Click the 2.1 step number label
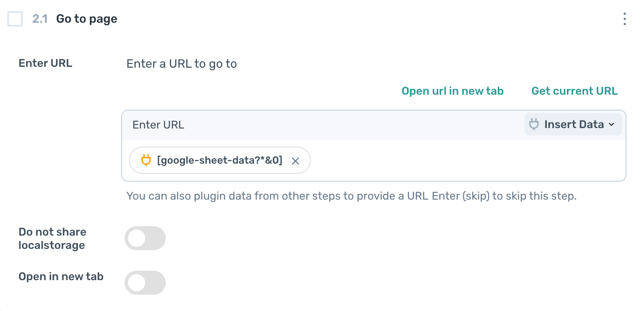Screen dimensions: 644x311 tap(39, 19)
